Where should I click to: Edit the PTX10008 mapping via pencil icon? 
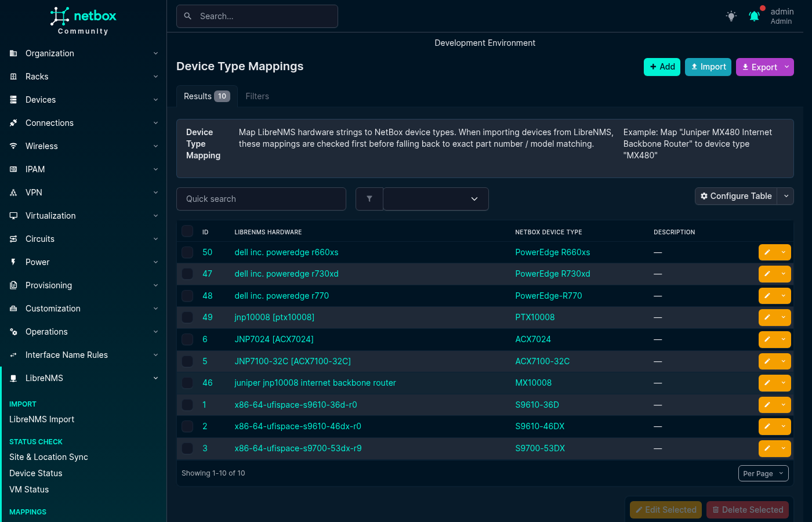click(x=767, y=317)
